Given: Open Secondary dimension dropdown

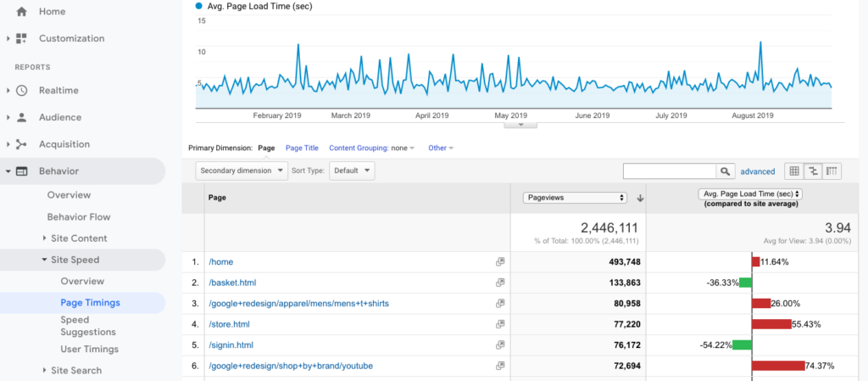Looking at the screenshot, I should click(242, 171).
